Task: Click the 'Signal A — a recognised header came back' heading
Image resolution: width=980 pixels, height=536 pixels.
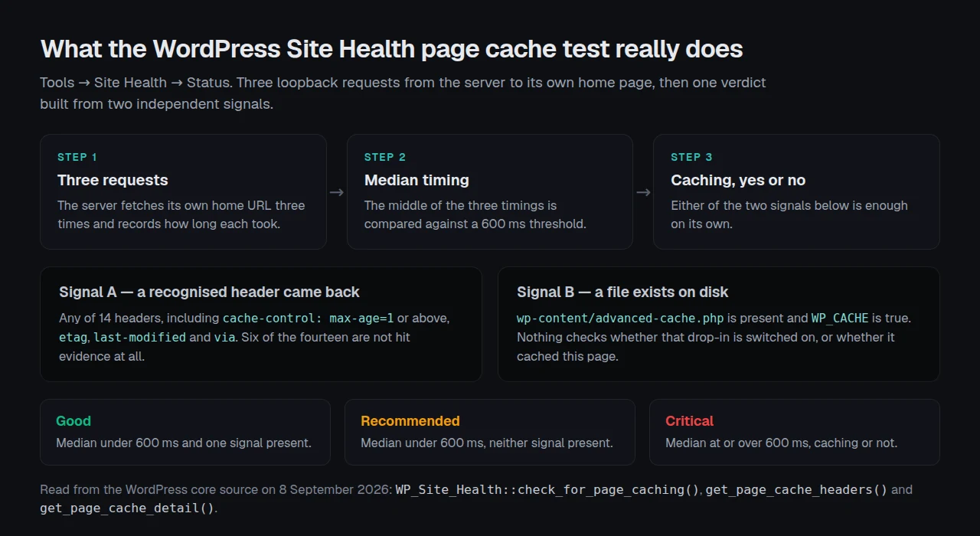Action: [x=209, y=292]
